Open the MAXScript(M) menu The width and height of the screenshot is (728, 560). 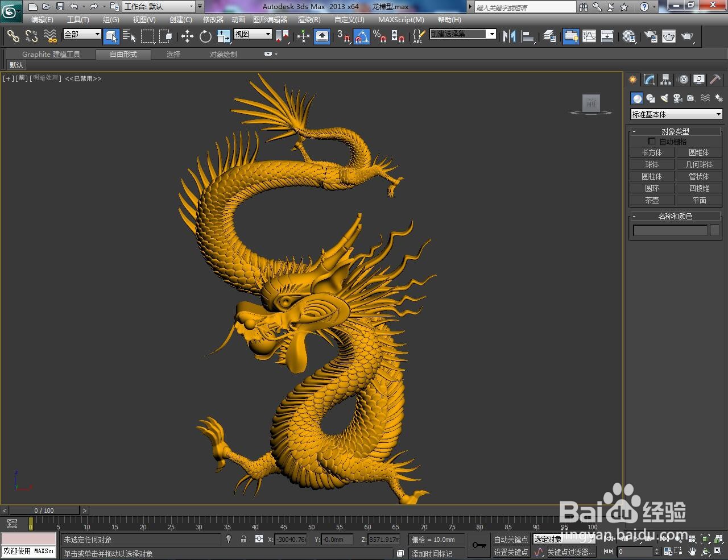(x=401, y=20)
